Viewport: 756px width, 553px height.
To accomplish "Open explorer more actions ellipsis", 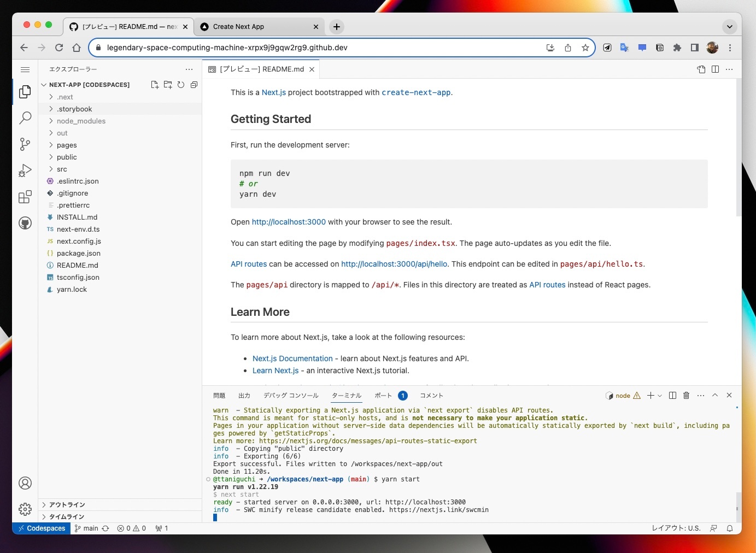I will tap(189, 69).
